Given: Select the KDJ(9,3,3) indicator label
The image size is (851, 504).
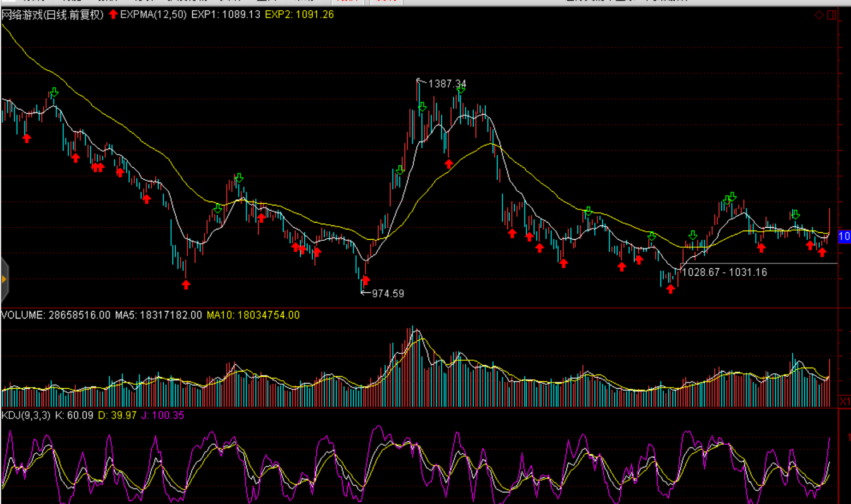Looking at the screenshot, I should click(x=26, y=416).
